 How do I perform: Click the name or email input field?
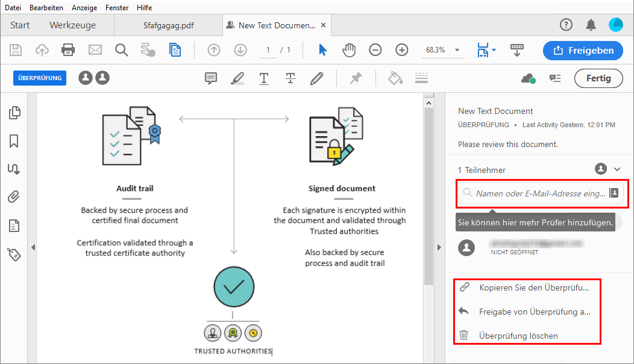pyautogui.click(x=541, y=193)
